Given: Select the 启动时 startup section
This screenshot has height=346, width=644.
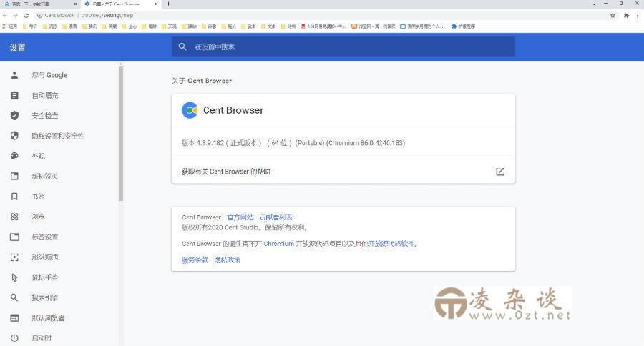Looking at the screenshot, I should pos(42,338).
